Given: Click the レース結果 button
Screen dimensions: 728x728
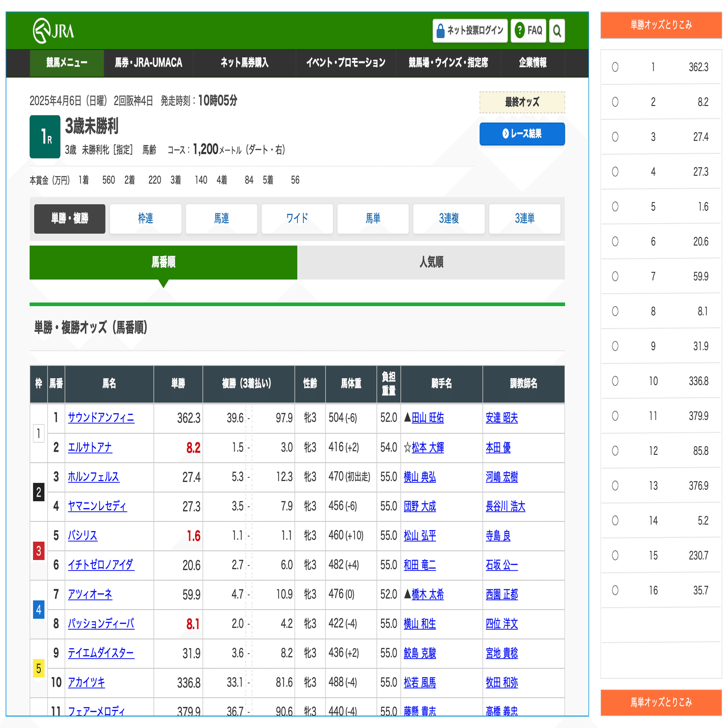Looking at the screenshot, I should pos(522,134).
